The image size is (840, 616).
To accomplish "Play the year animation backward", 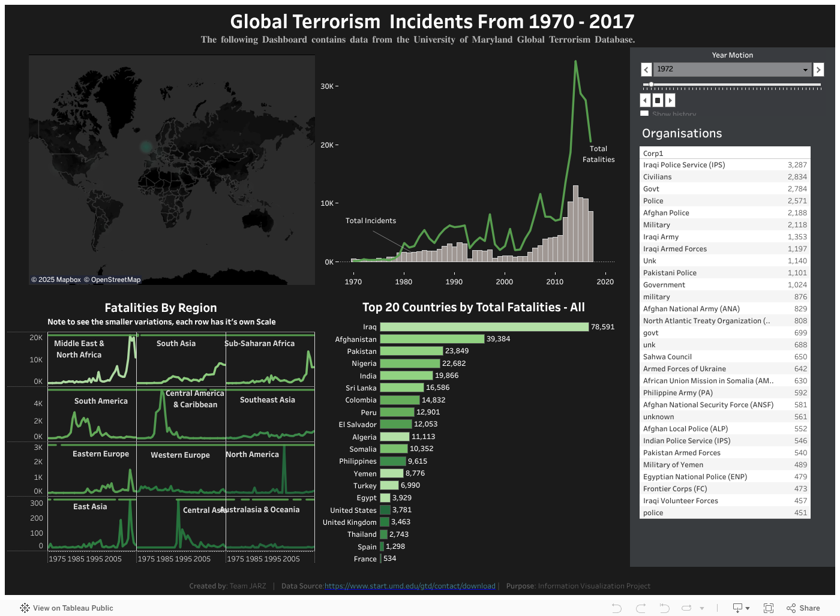I will pos(645,100).
